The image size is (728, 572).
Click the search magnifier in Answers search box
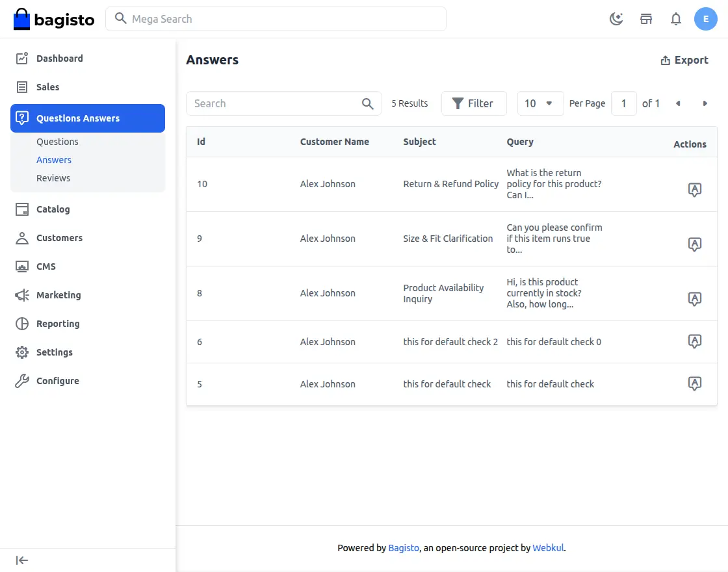(x=368, y=103)
